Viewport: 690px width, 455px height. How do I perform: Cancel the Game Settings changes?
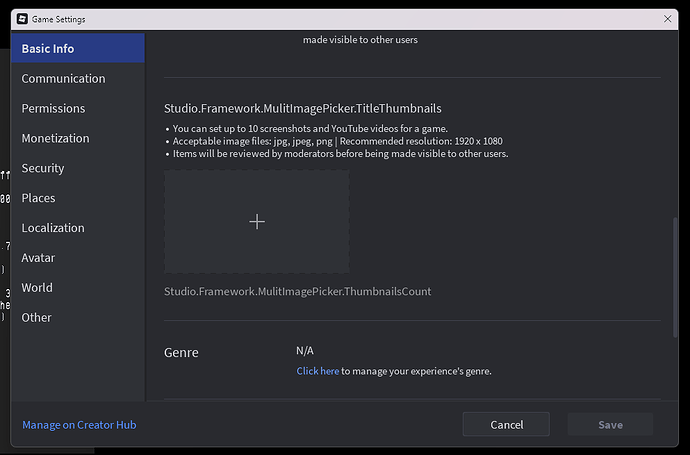(x=506, y=424)
